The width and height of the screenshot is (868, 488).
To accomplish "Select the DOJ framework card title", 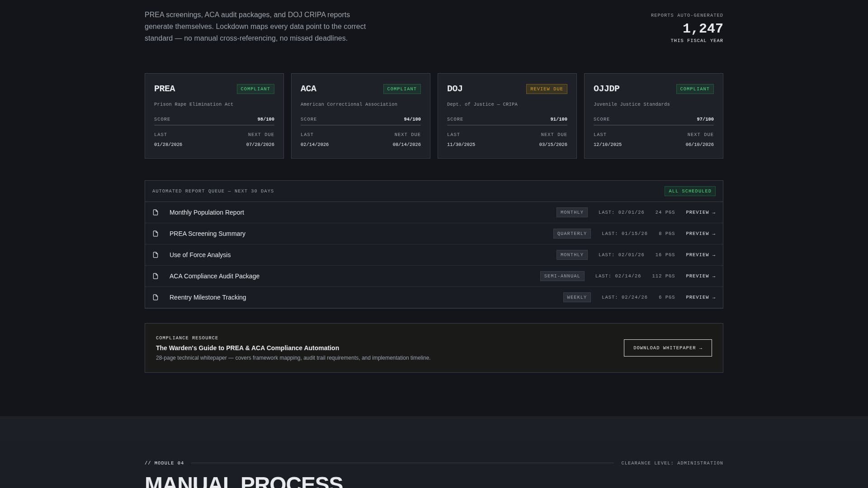I will [455, 89].
